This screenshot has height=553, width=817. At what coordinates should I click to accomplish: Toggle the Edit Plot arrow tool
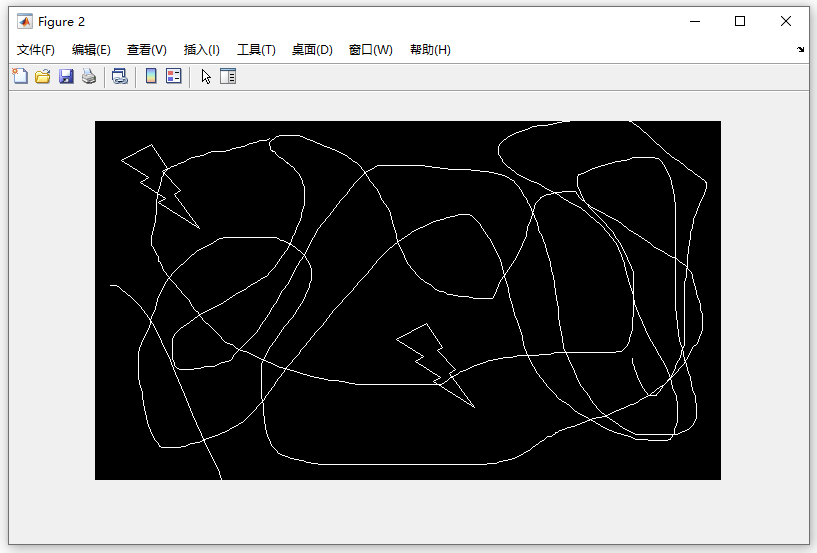point(206,77)
